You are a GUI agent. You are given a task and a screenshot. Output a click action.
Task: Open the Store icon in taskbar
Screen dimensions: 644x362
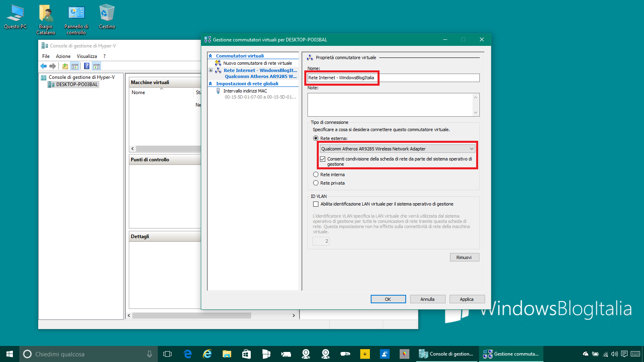tap(247, 354)
